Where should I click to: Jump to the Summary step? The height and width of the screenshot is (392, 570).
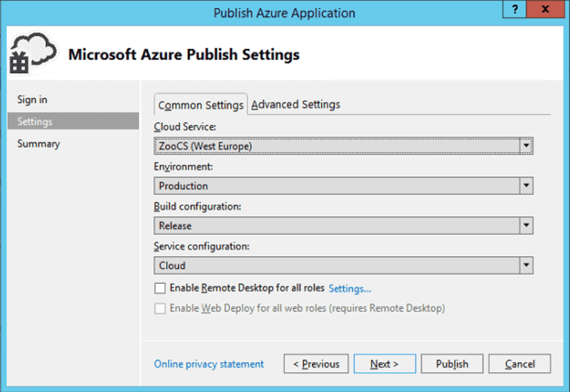point(39,144)
